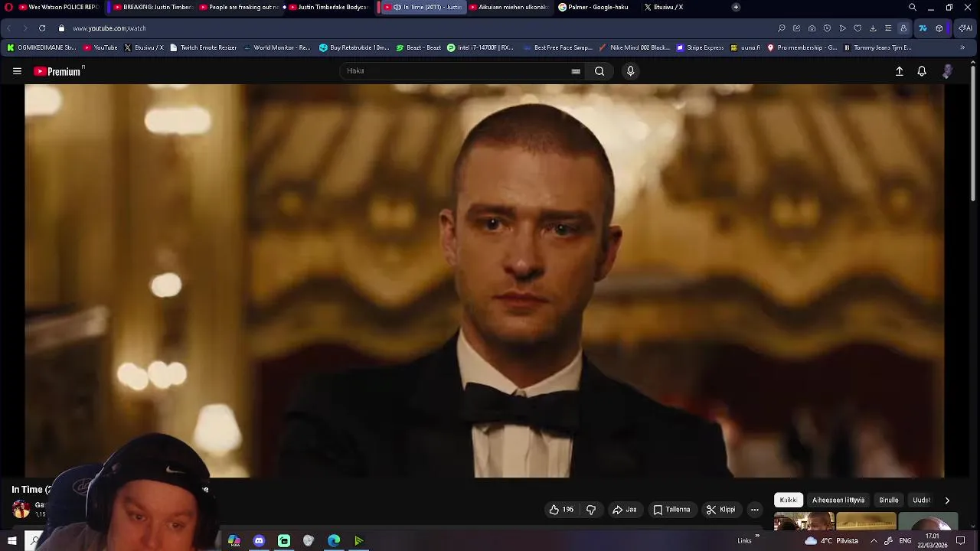Open the uuno.fi bookmark

[746, 47]
